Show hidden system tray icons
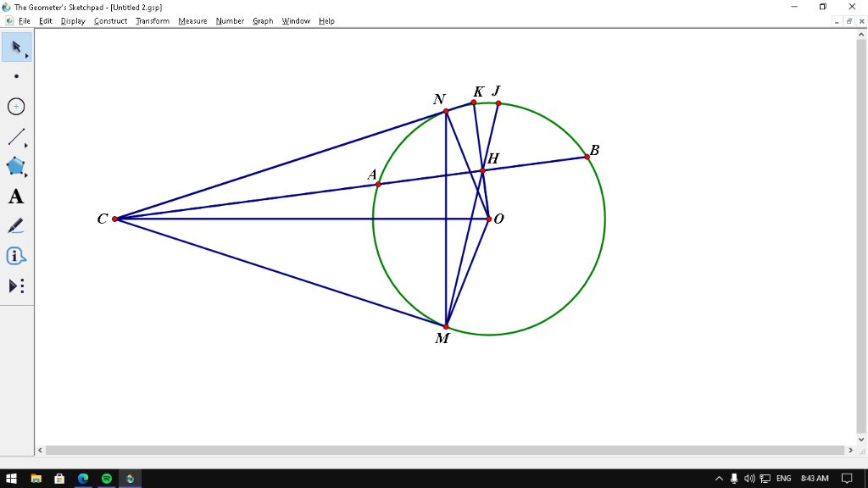Viewport: 868px width, 488px height. coord(719,479)
